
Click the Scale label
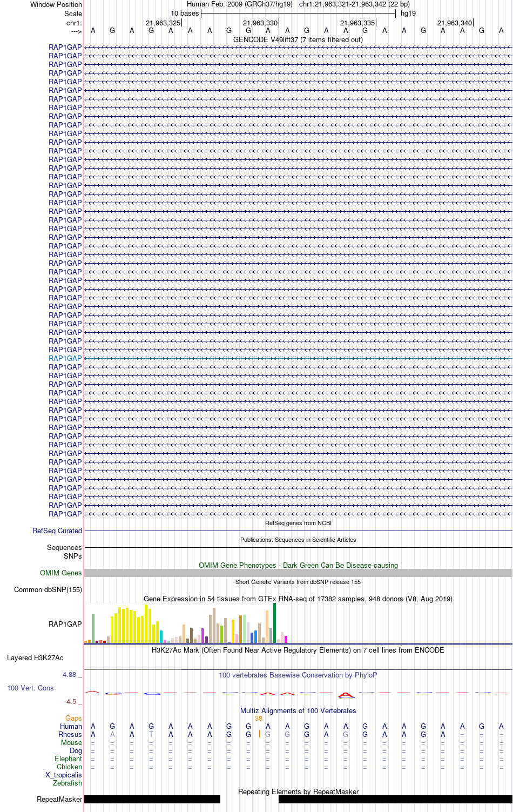tap(73, 14)
